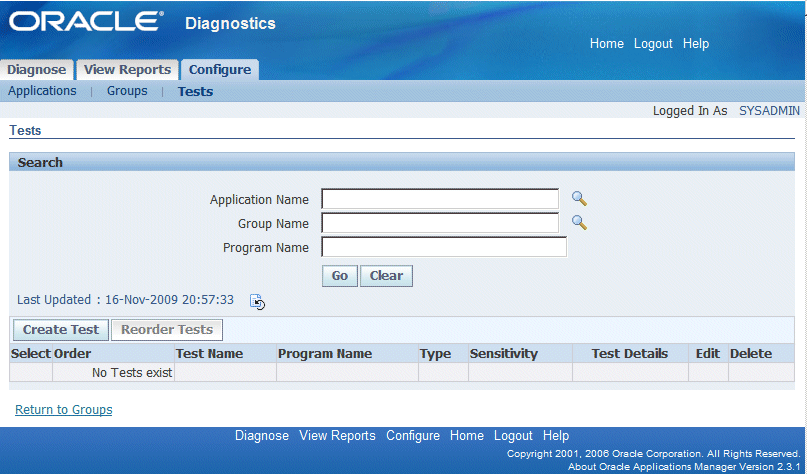Click Home link in footer

coord(467,435)
